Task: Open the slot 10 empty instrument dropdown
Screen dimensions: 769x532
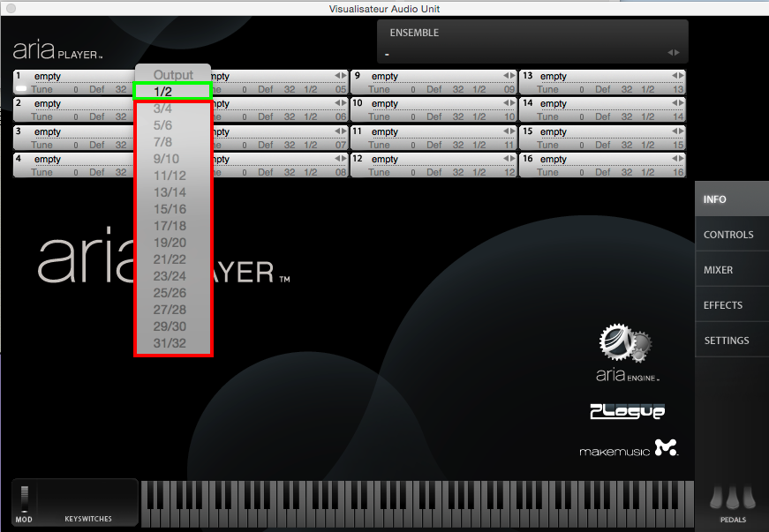Action: (x=433, y=104)
